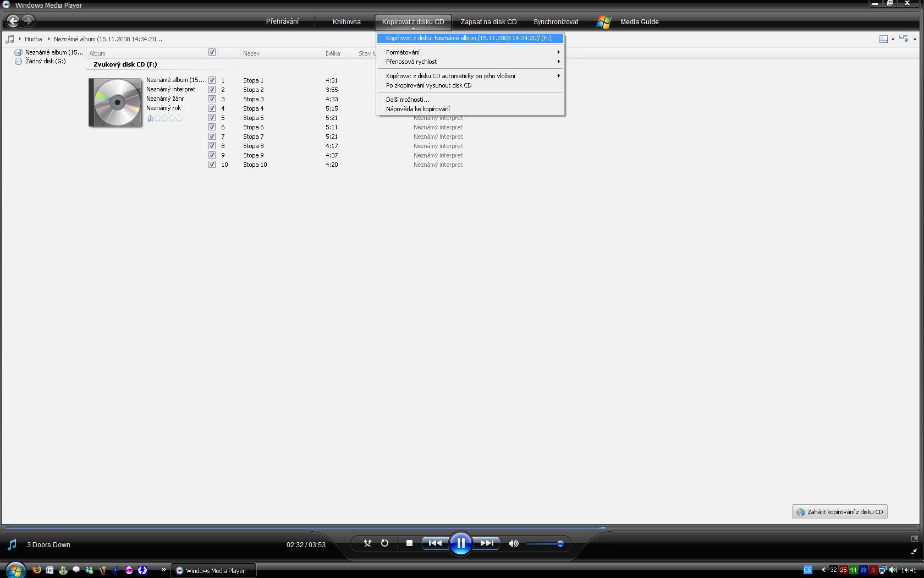Viewport: 924px width, 578px height.
Task: Sort by the Název column header
Action: point(282,53)
